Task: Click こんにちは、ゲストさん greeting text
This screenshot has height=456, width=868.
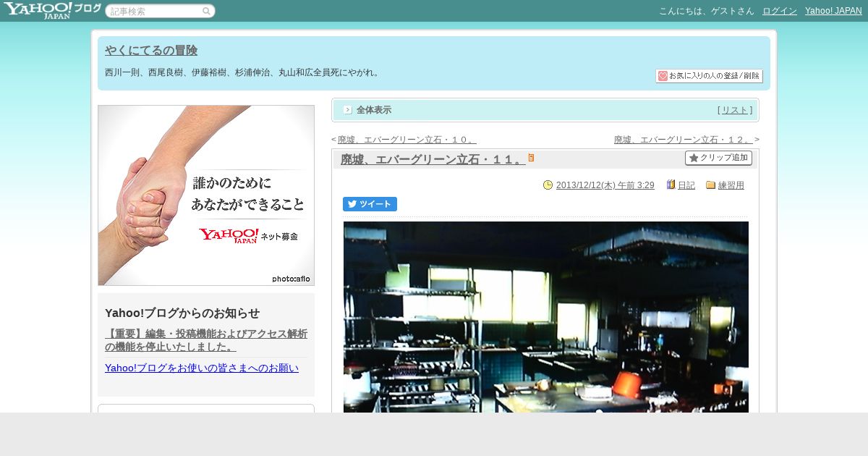Action: [706, 11]
